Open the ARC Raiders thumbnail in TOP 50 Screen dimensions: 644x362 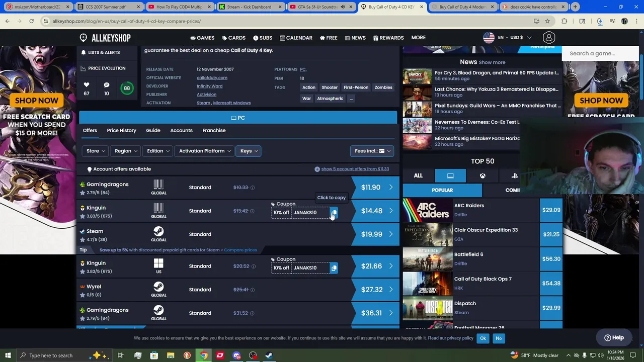click(428, 210)
